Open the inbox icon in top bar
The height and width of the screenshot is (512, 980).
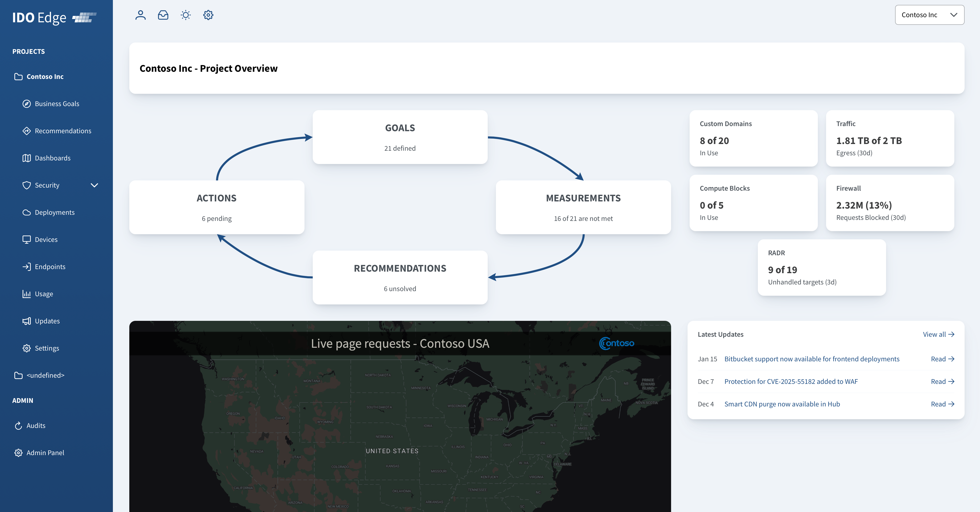pos(163,15)
